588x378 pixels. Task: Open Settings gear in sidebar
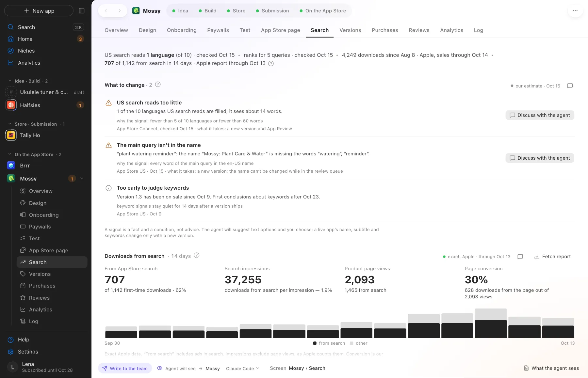pos(11,352)
